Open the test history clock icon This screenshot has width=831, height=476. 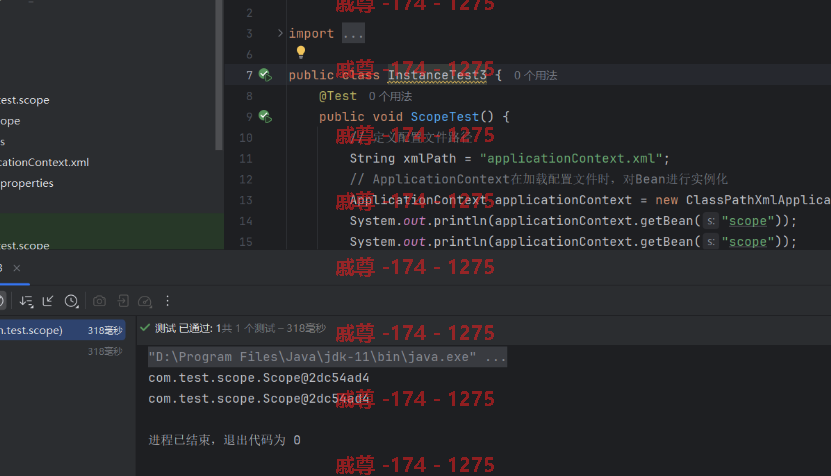[x=72, y=301]
